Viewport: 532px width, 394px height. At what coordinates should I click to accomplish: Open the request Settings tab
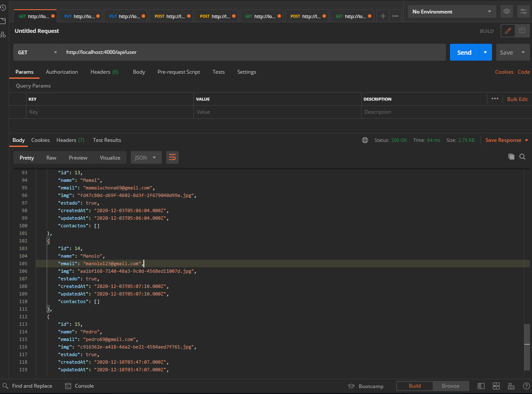point(246,72)
